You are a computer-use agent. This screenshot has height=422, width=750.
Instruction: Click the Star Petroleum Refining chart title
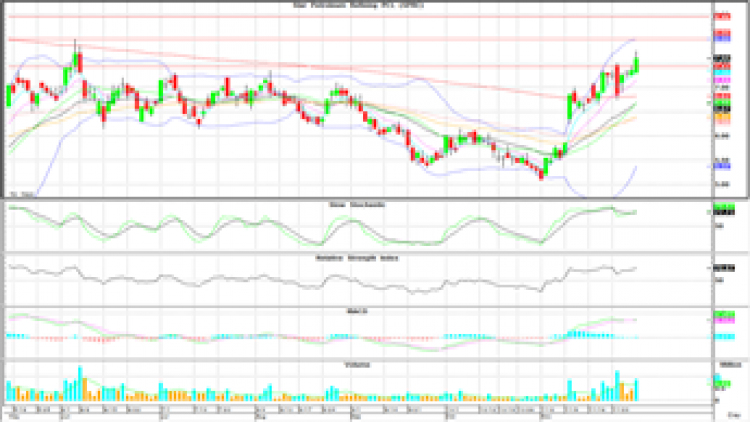pyautogui.click(x=359, y=5)
